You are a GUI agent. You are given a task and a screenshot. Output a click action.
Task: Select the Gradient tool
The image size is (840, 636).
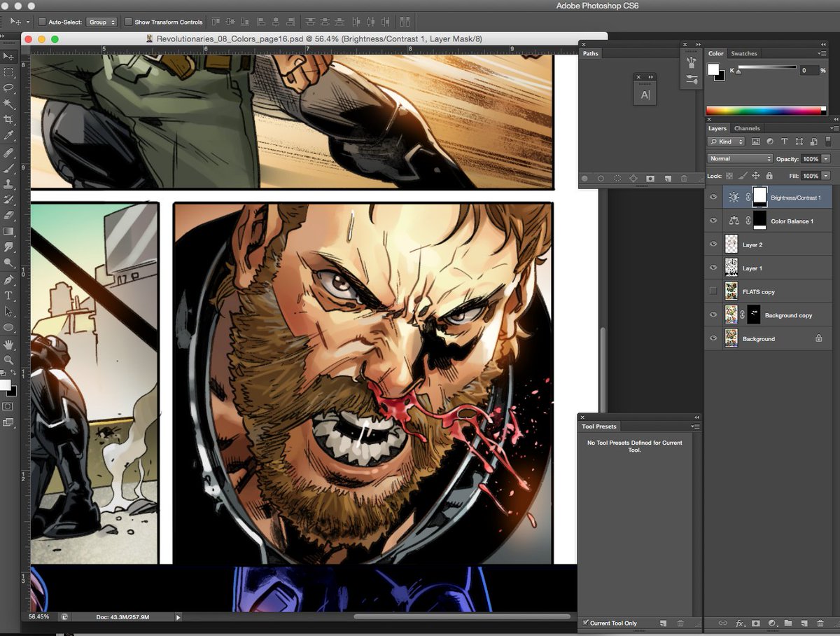click(8, 231)
